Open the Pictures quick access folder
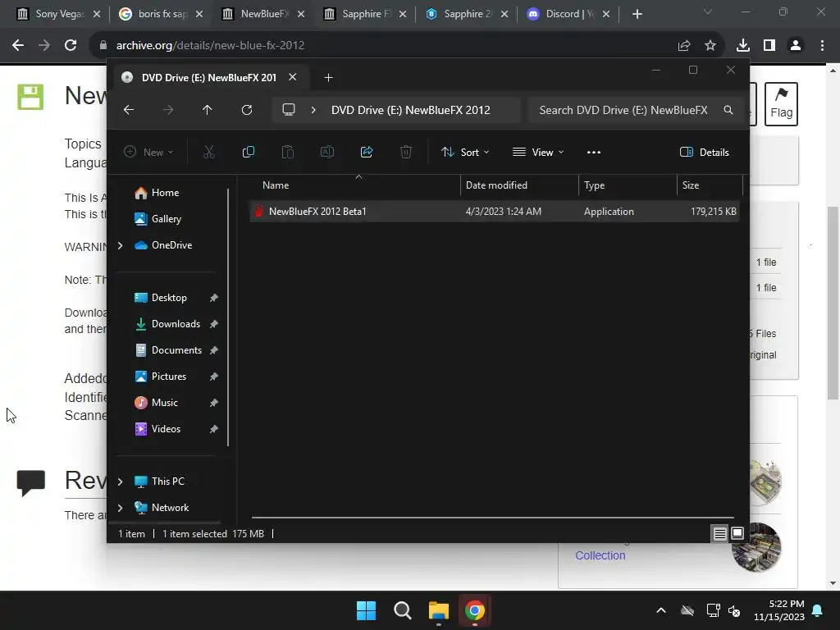This screenshot has height=630, width=840. pos(169,377)
